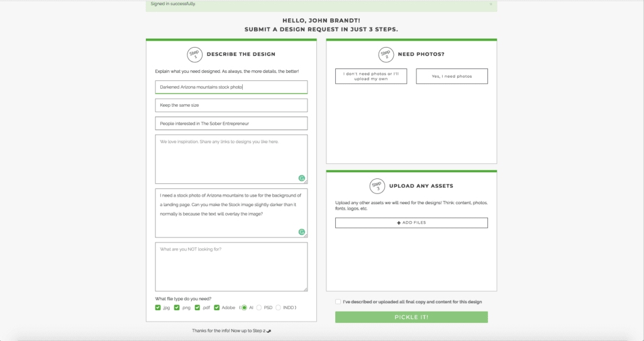Click Grammarly icon in stock photo description box
Screen dimensions: 644x341
tap(302, 232)
